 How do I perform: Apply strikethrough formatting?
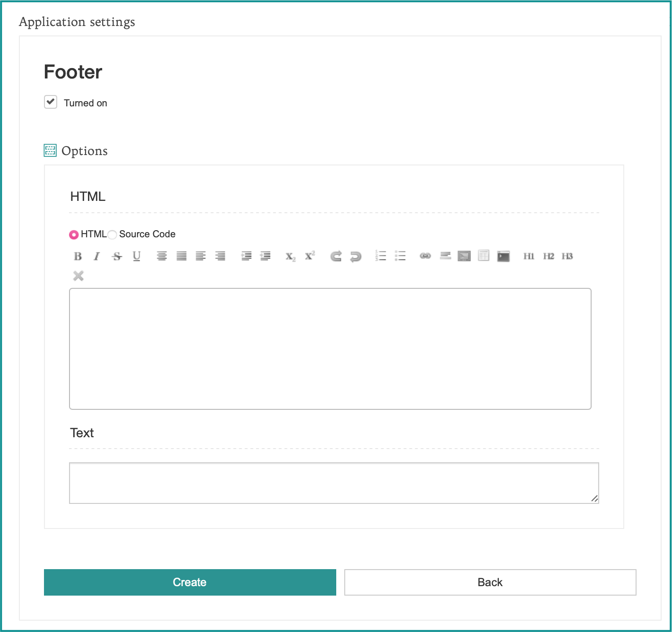click(x=116, y=256)
